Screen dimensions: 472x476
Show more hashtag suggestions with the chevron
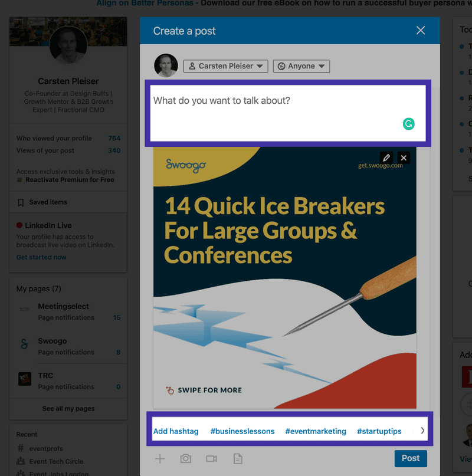422,431
